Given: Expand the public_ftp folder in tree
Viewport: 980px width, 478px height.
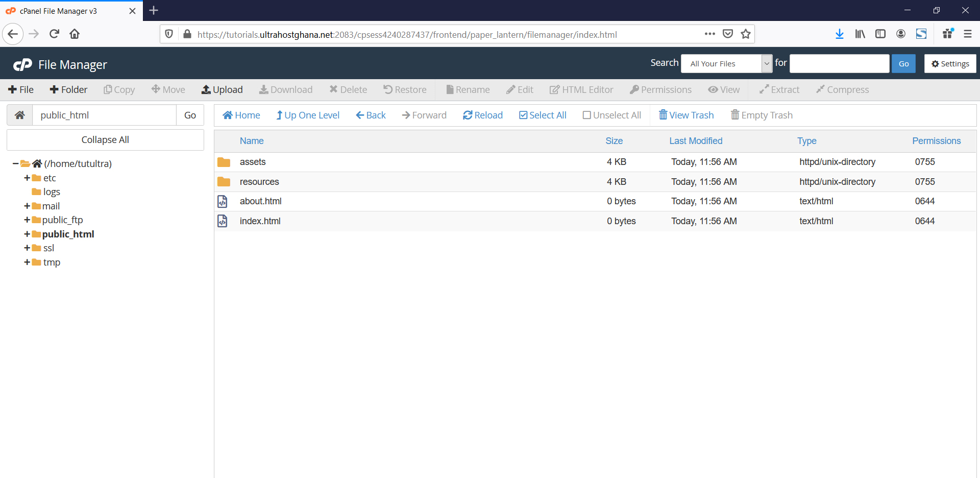Looking at the screenshot, I should [x=27, y=220].
